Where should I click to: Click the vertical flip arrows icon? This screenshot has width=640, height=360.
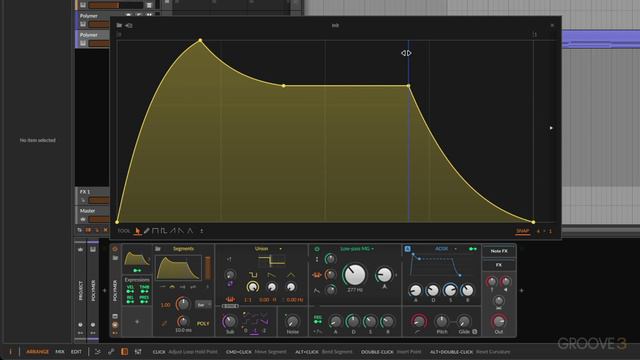[202, 231]
